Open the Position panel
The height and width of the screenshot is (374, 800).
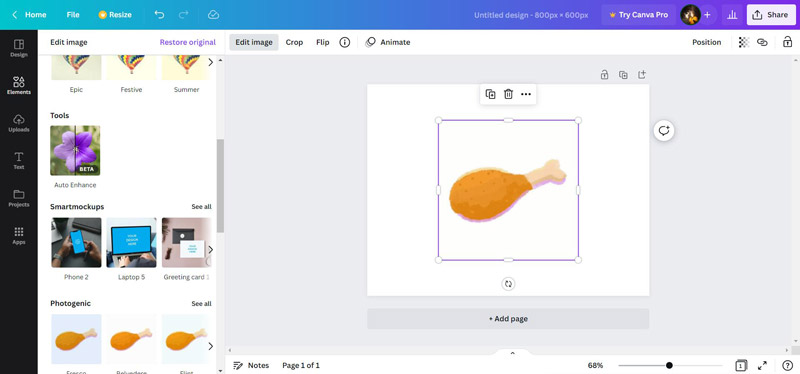coord(707,42)
